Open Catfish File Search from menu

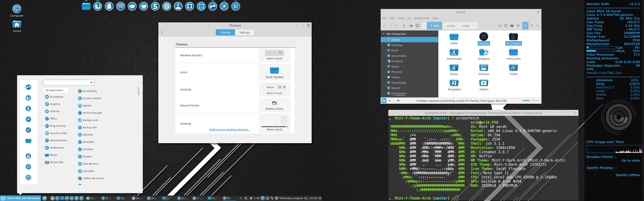tap(93, 178)
